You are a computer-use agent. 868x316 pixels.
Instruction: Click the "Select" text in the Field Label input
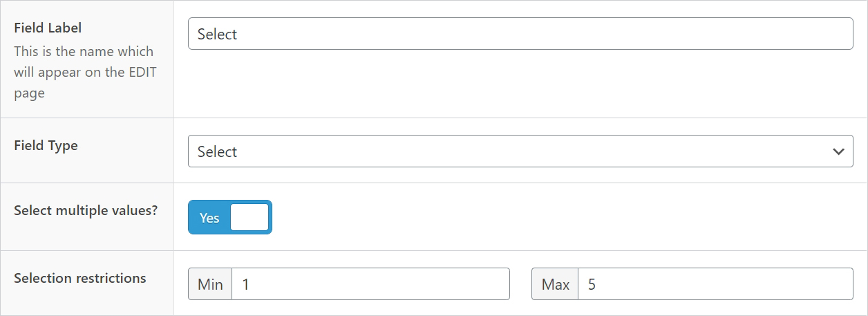pos(217,34)
